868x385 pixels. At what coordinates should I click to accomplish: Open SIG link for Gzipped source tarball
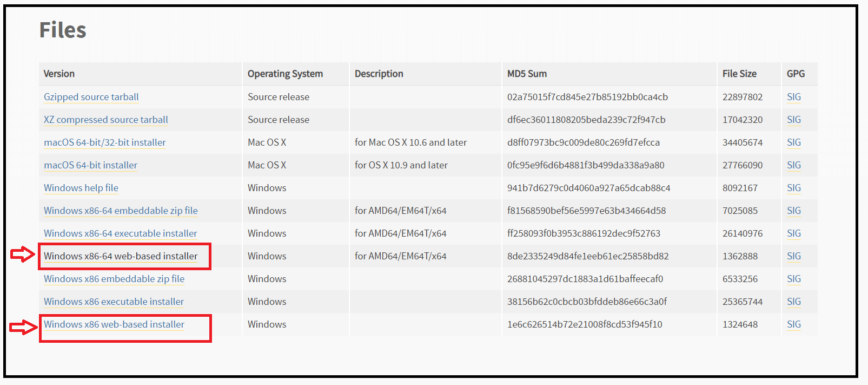(x=793, y=97)
